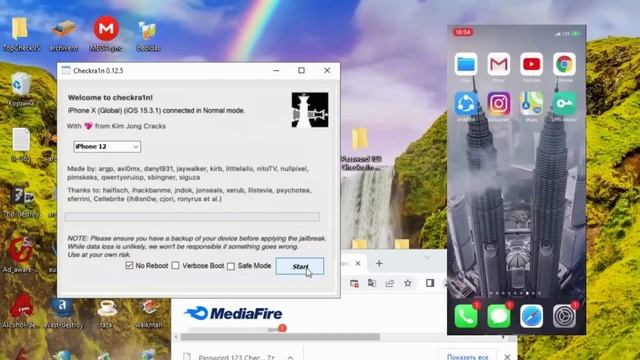Open the iPhone 12 device dropdown
This screenshot has height=360, width=640.
107,147
